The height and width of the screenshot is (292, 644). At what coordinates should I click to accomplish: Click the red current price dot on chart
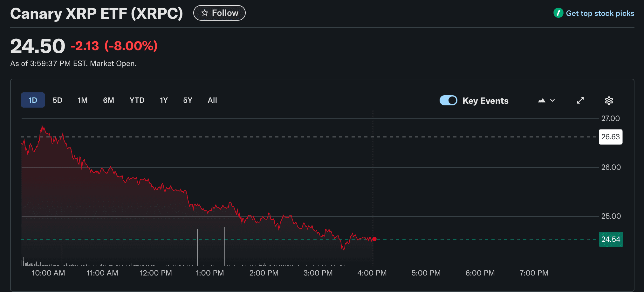(x=374, y=239)
